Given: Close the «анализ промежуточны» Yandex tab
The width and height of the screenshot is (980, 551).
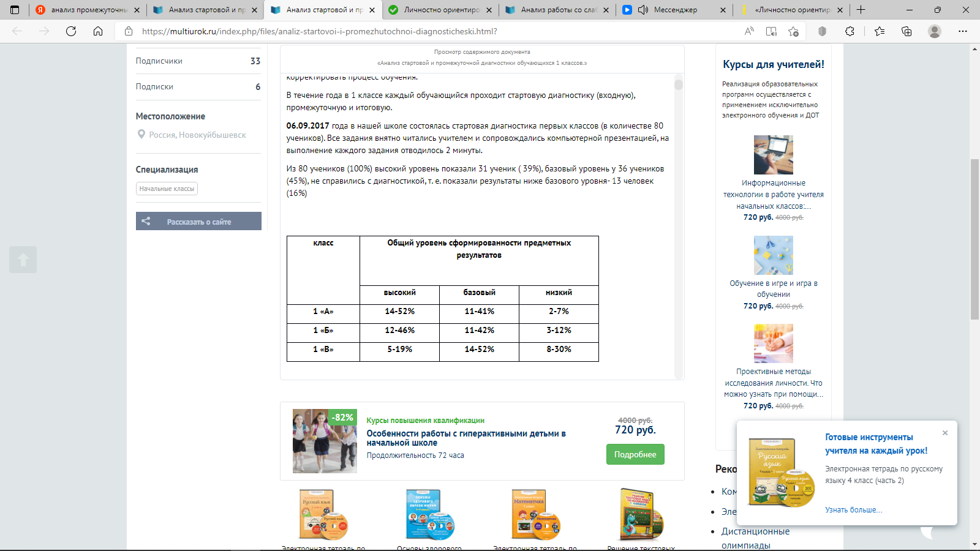Looking at the screenshot, I should click(x=137, y=10).
